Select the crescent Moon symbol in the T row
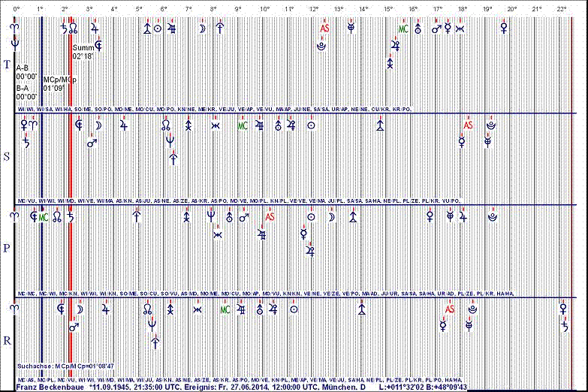The width and height of the screenshot is (588, 392). tap(201, 29)
